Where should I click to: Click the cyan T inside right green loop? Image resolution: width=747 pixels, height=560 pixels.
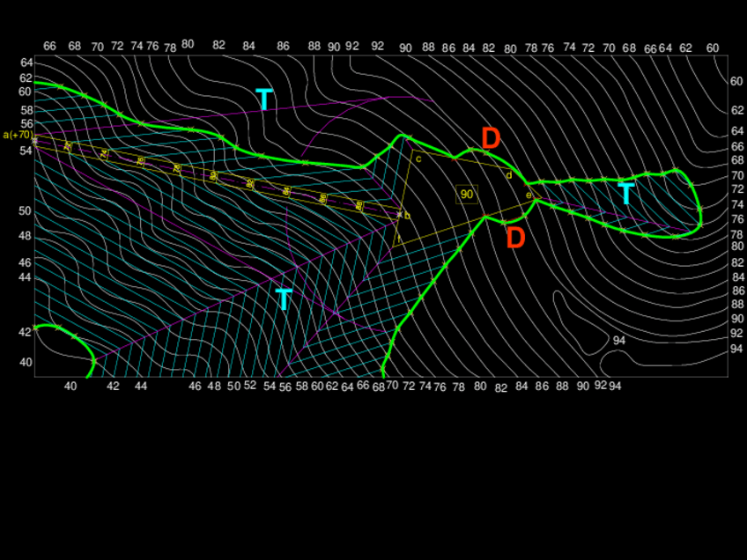(x=625, y=194)
